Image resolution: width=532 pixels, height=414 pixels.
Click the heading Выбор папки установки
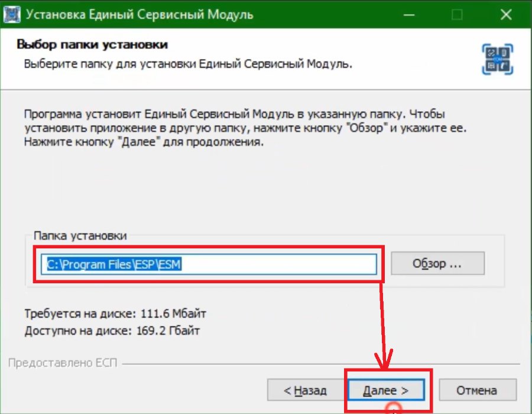coord(92,45)
